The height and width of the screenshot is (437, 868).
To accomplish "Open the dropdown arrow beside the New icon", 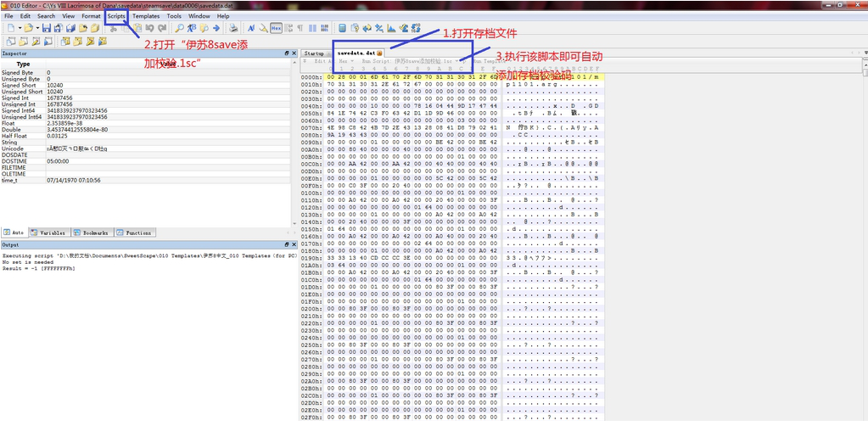I will [x=20, y=28].
